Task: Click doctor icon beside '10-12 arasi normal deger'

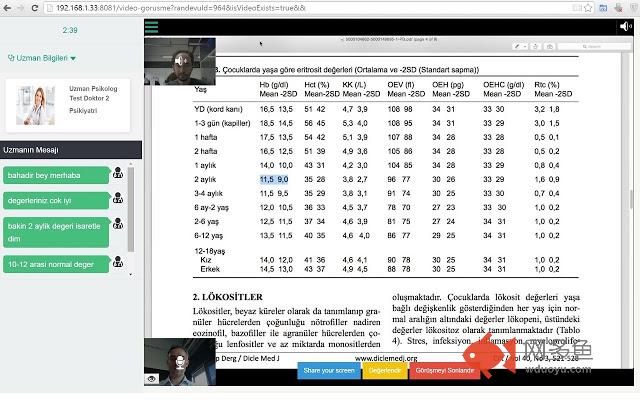Action: coord(118,264)
